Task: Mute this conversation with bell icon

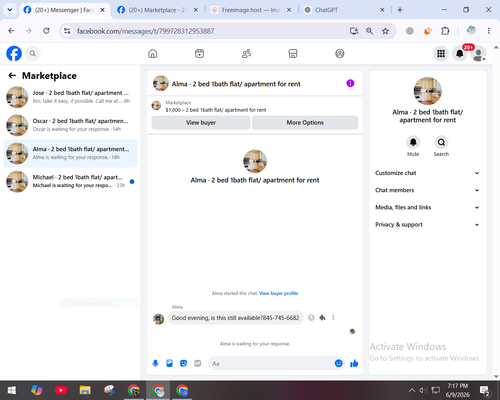Action: 413,142
